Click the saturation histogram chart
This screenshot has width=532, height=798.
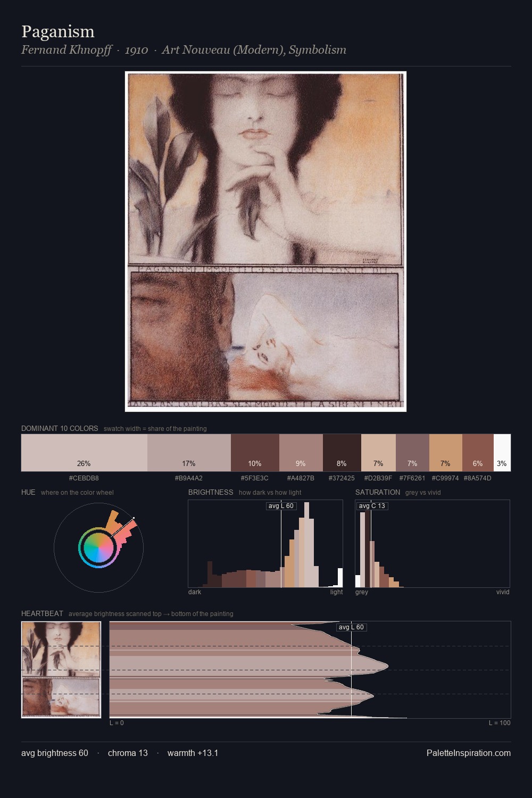(x=433, y=544)
